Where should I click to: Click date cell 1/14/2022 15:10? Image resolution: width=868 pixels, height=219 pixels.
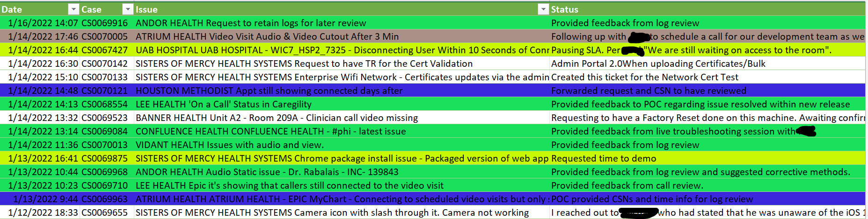click(x=40, y=77)
